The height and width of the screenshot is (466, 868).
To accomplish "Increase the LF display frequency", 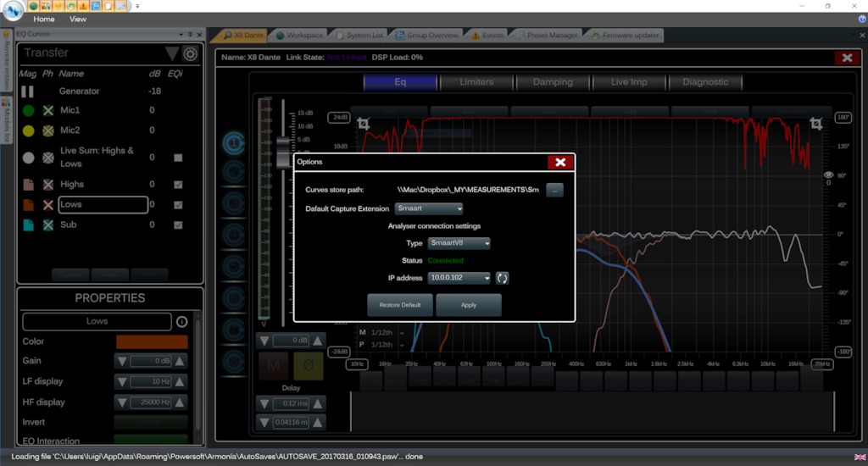I will [x=180, y=382].
